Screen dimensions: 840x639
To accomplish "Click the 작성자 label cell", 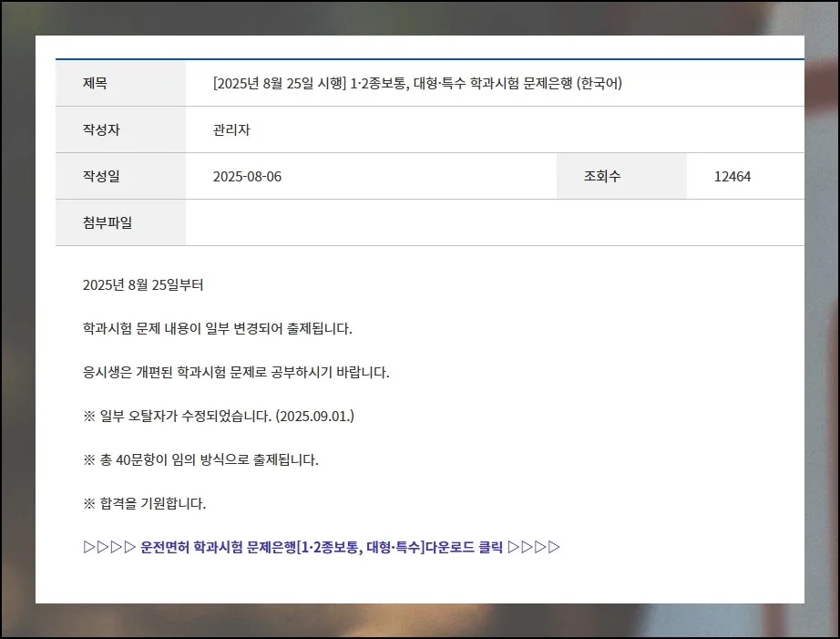I will pos(101,129).
